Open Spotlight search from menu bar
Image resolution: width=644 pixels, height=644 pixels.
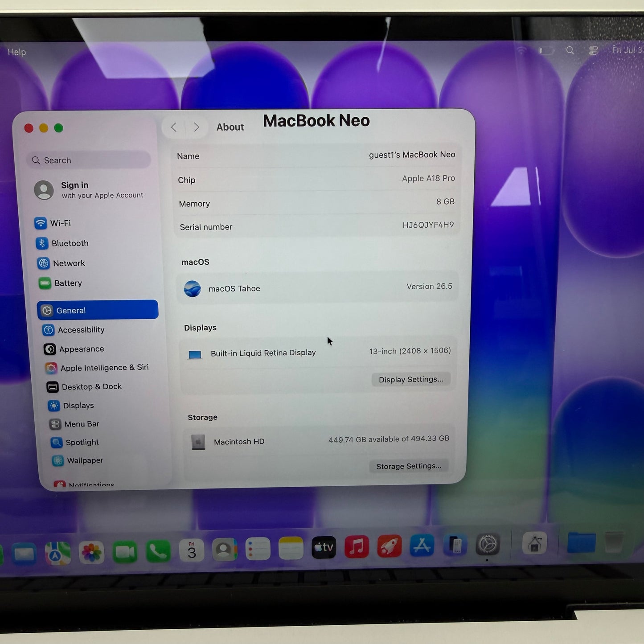pyautogui.click(x=570, y=50)
